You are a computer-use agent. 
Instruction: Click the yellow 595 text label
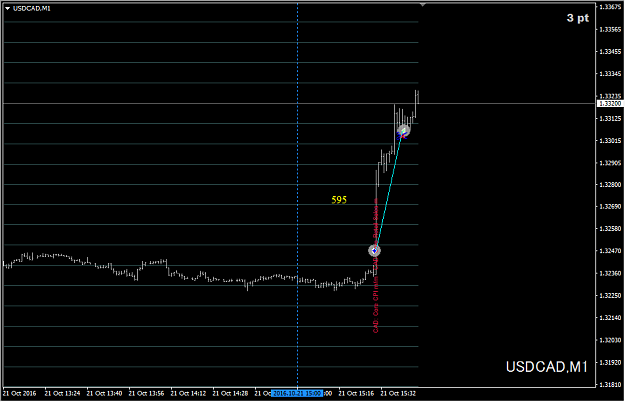point(339,199)
